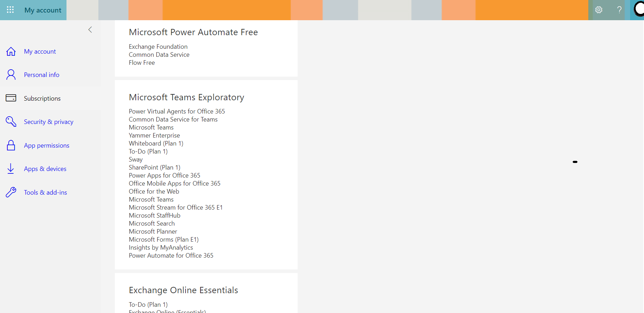Click the Exchange Foundation entry

click(158, 47)
